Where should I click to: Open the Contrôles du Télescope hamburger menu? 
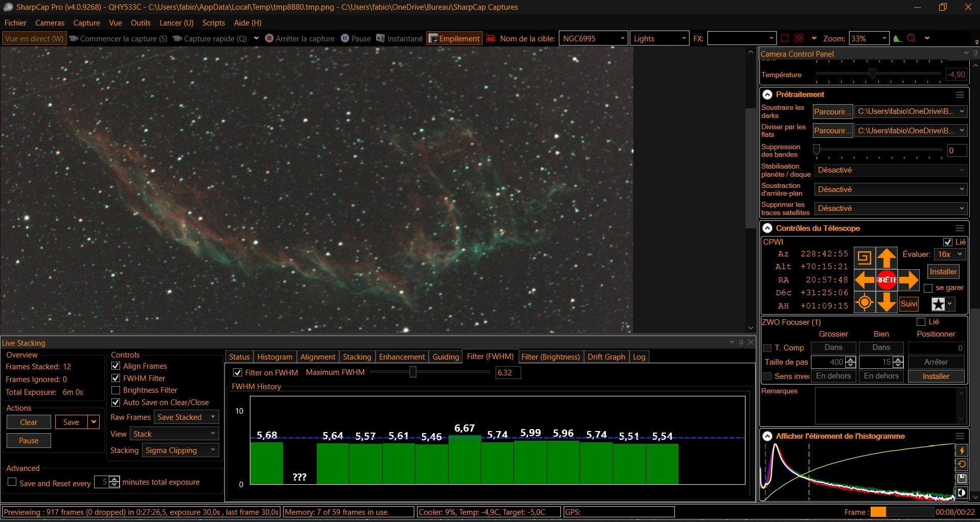pos(960,228)
